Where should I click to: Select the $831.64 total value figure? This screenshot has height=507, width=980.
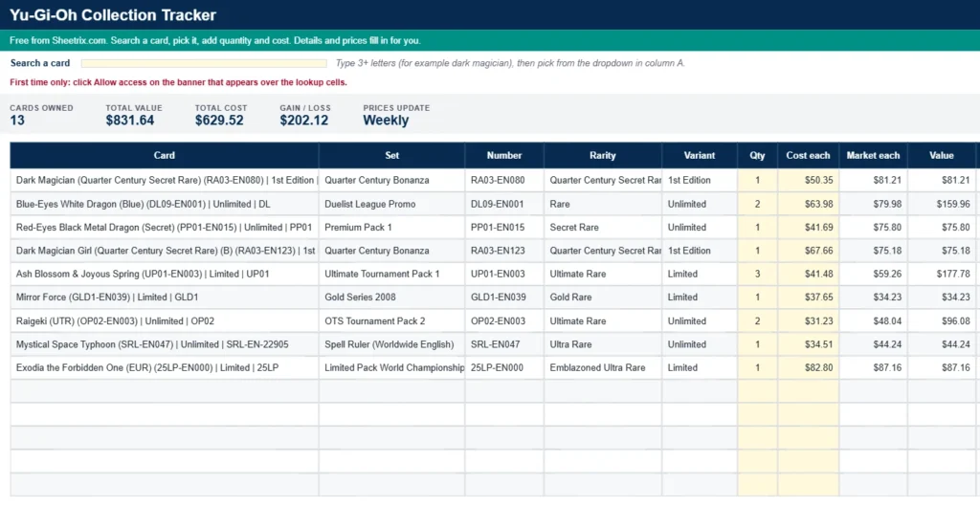pos(130,121)
